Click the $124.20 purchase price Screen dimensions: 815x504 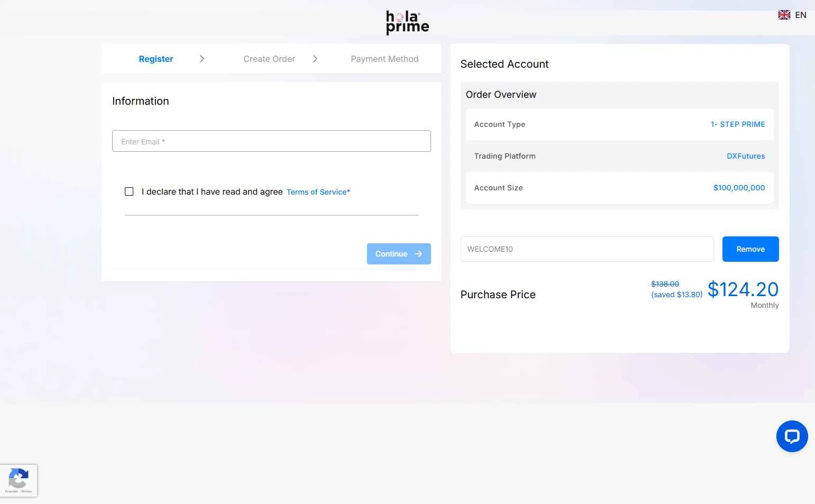coord(743,289)
